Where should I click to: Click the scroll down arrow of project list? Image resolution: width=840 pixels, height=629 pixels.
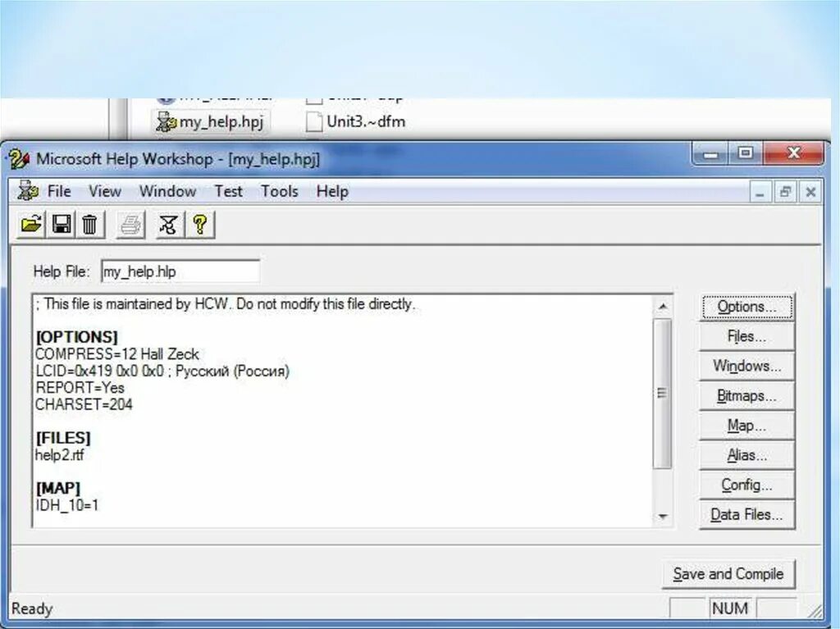[x=663, y=516]
